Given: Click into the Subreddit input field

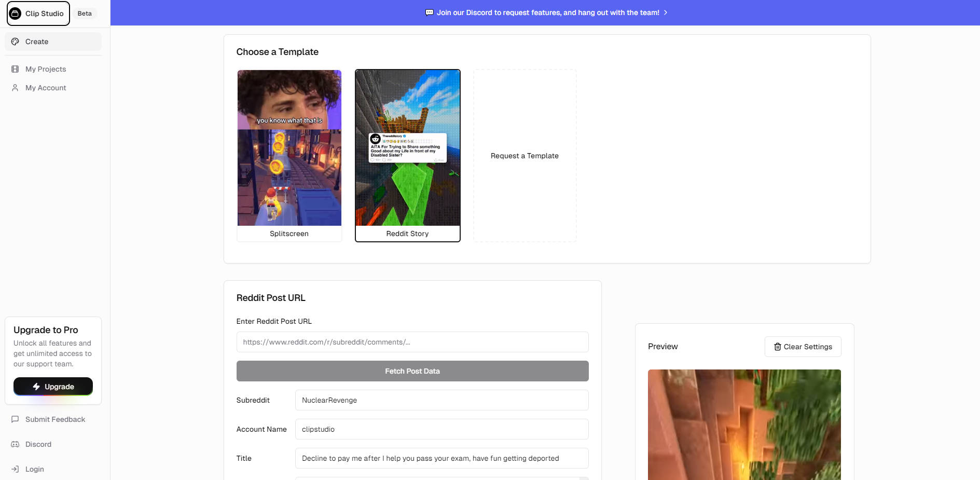Looking at the screenshot, I should (x=441, y=400).
